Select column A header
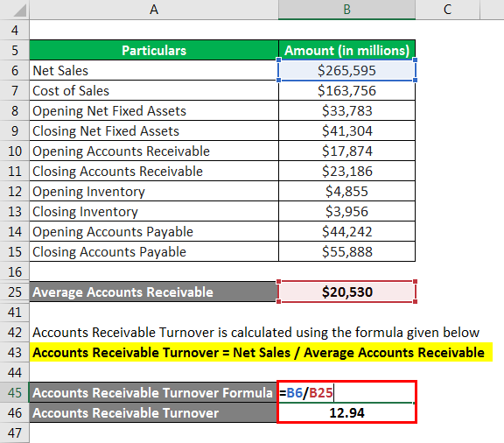504x443 pixels. 154,10
